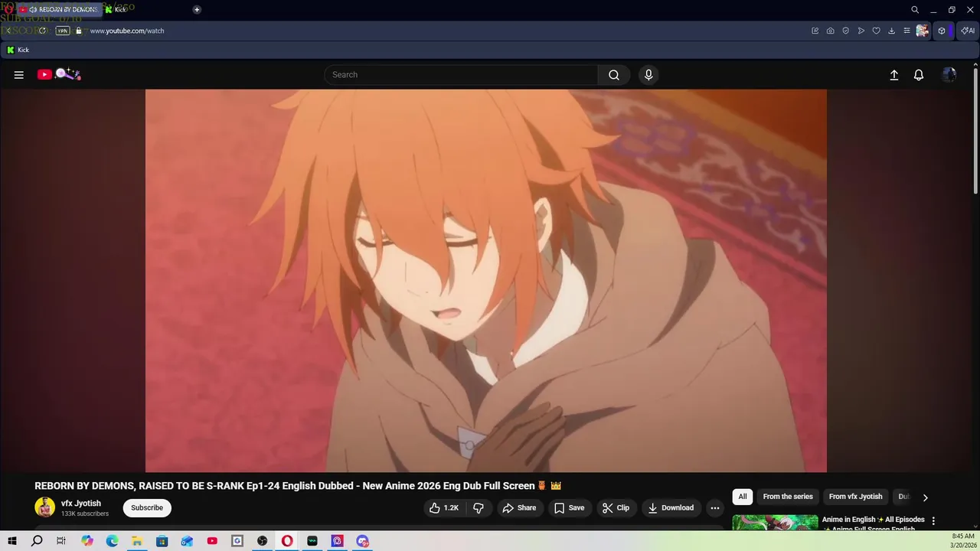
Task: Switch to the Kick browser tab
Action: click(116, 10)
